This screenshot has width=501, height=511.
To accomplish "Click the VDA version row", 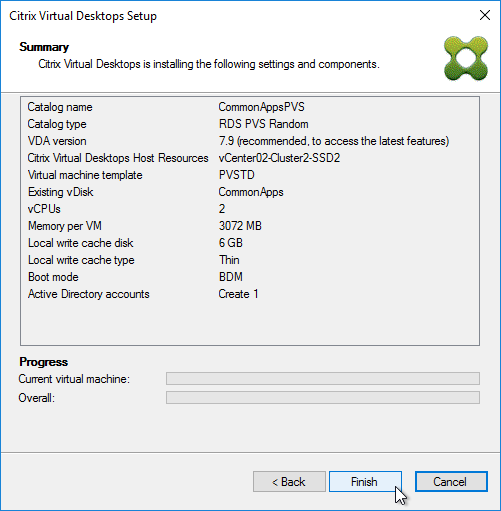I will pos(250,141).
